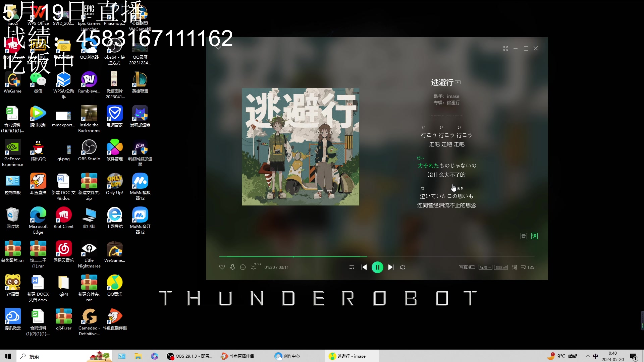644x362 pixels.
Task: Open the Inside the Backrooms shortcut
Action: [89, 119]
